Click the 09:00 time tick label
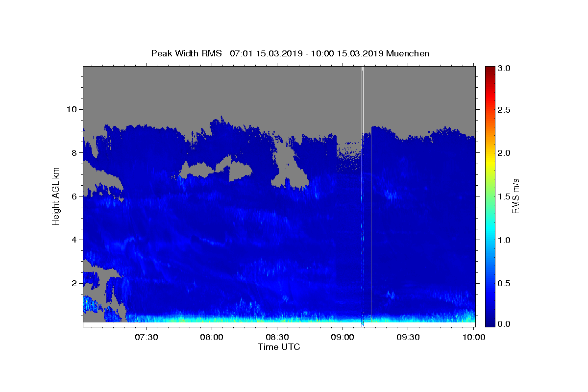Viewport: 588px width, 392px height. pyautogui.click(x=343, y=337)
